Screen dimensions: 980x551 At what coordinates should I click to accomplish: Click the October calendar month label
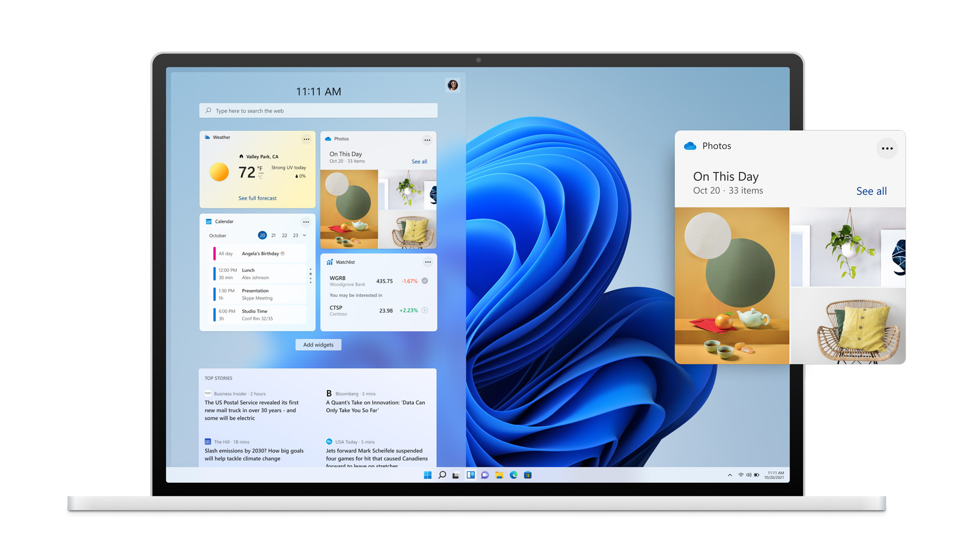[x=218, y=236]
